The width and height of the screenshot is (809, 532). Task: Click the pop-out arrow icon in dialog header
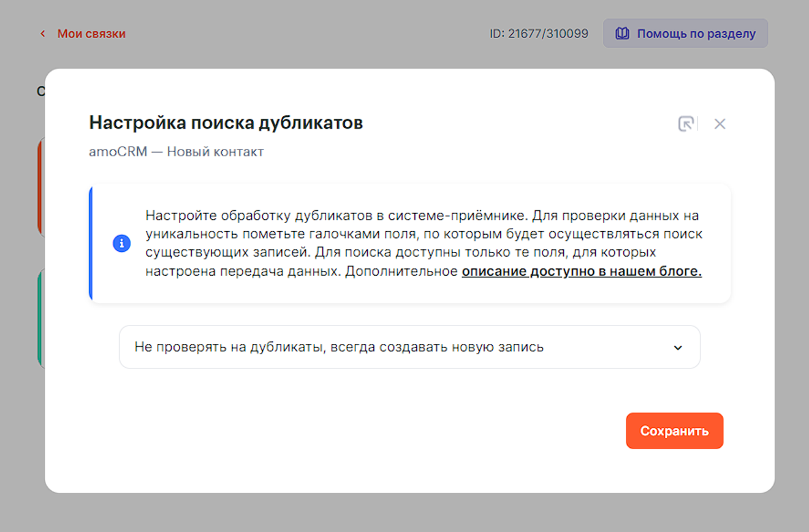(685, 124)
